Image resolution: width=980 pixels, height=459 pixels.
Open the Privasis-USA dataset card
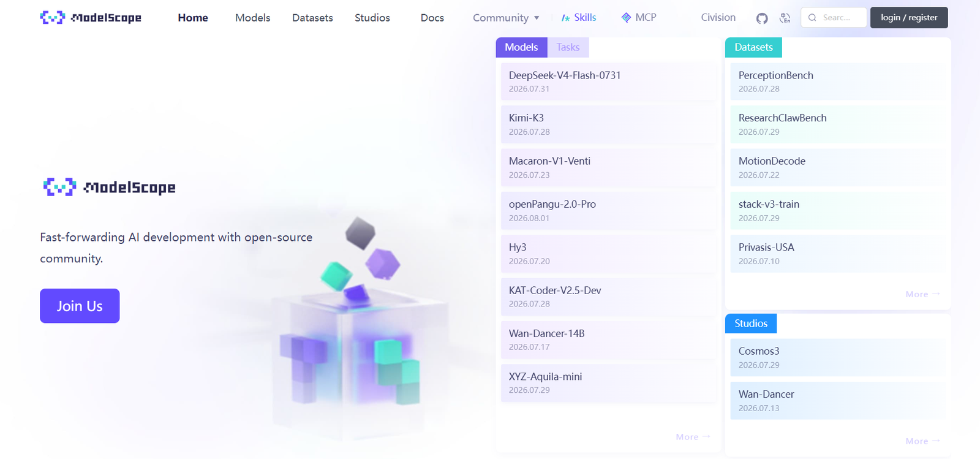[838, 254]
